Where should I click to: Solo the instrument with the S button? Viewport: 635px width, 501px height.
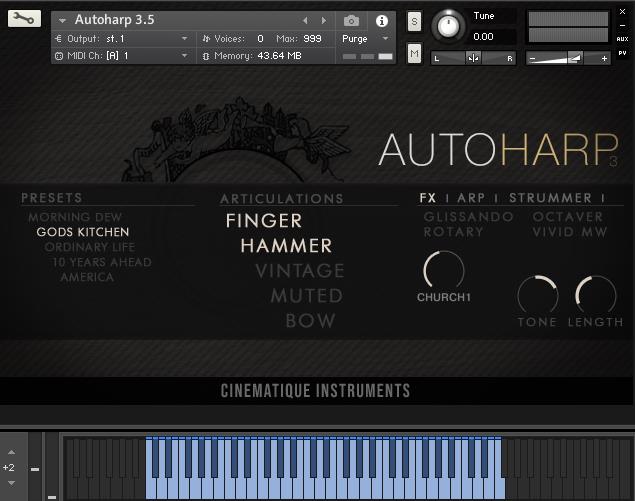414,21
